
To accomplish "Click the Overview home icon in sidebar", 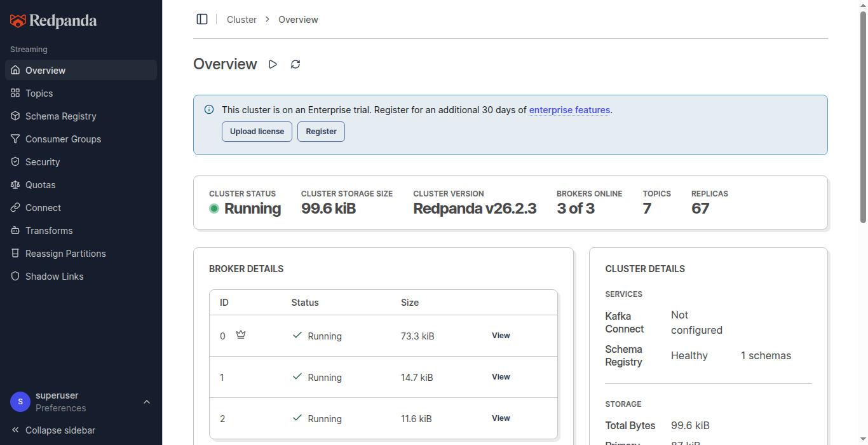I will pyautogui.click(x=15, y=70).
